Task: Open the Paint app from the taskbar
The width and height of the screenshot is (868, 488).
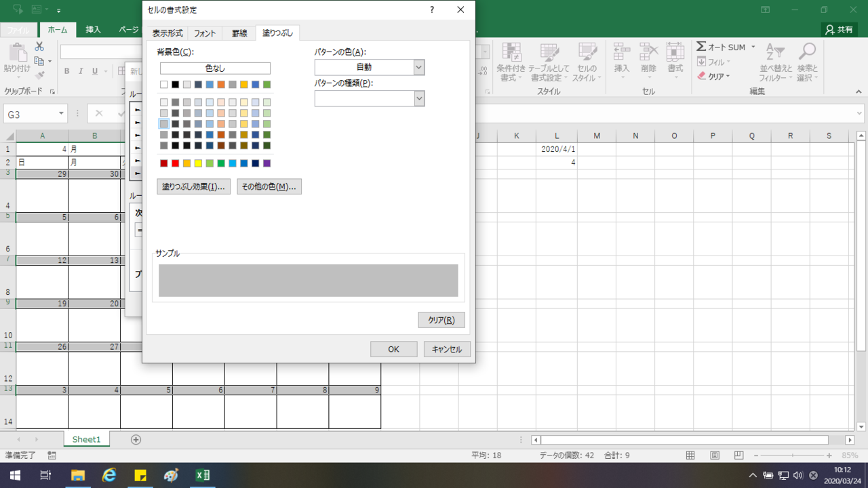Action: (x=171, y=475)
